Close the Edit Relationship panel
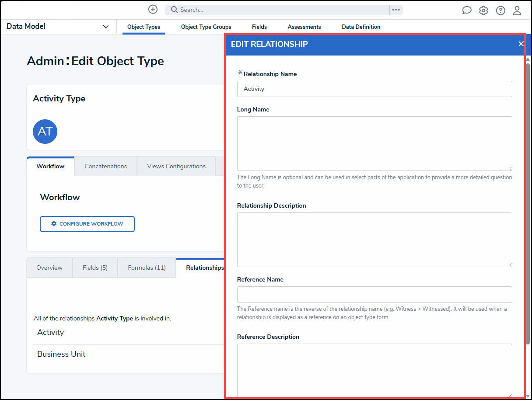532x400 pixels. [x=521, y=44]
